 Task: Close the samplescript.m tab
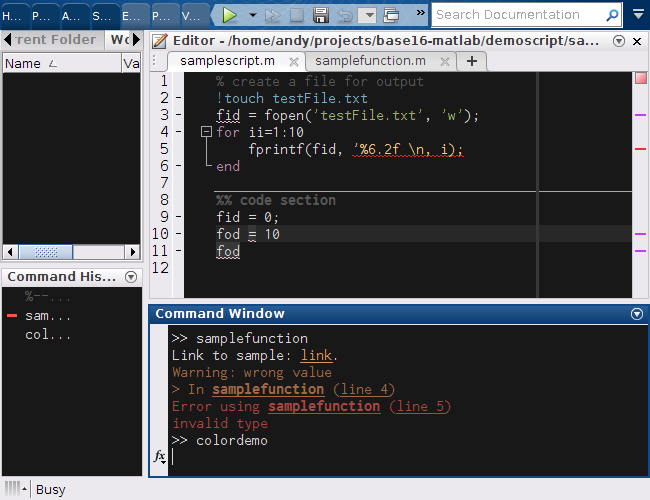point(294,62)
